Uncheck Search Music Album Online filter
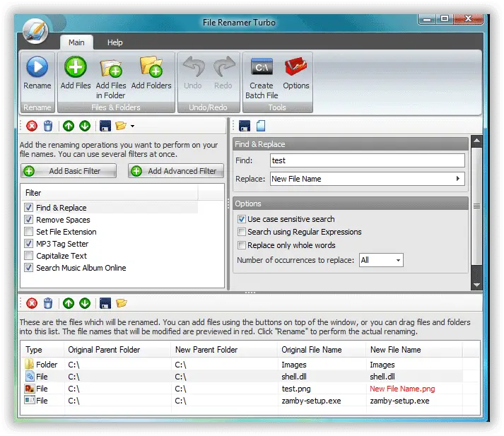Screen dimensions: 504x436 28,268
